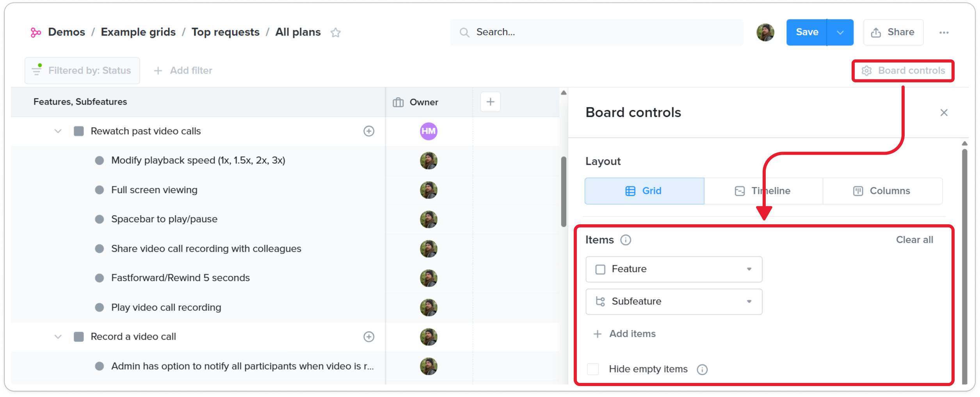Open the three-dots more options menu

(944, 32)
